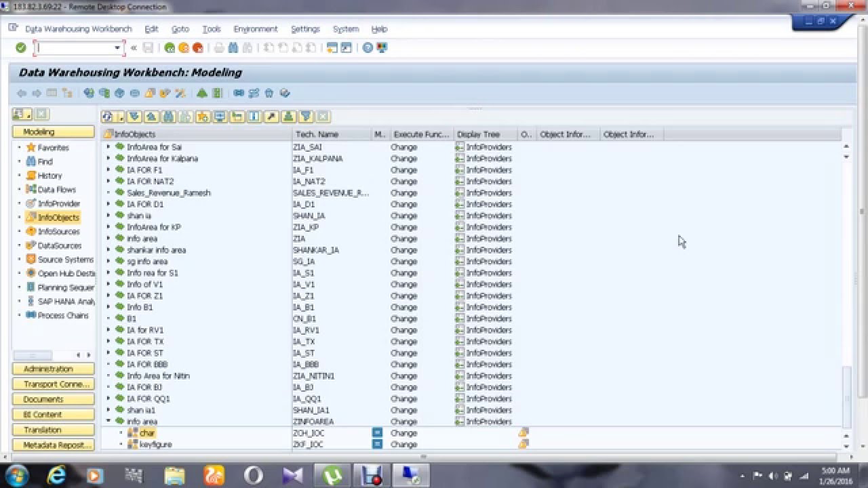This screenshot has height=488, width=868.
Task: Open the Edit menu
Action: click(x=151, y=29)
